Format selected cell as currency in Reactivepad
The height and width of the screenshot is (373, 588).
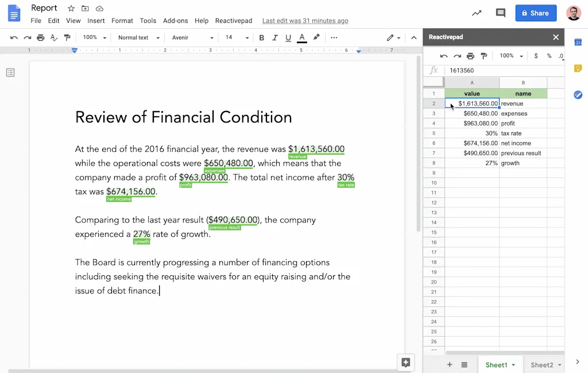(536, 56)
